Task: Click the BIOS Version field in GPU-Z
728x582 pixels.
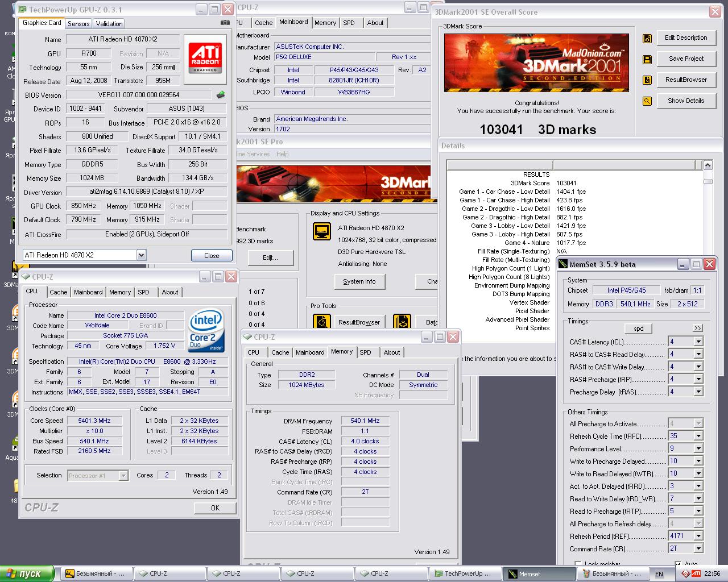Action: tap(139, 95)
